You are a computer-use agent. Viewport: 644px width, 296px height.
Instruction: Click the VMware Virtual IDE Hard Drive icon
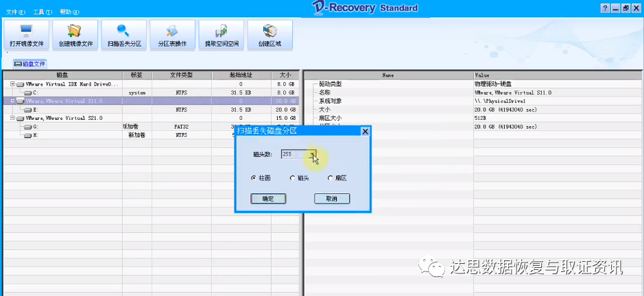tap(20, 84)
